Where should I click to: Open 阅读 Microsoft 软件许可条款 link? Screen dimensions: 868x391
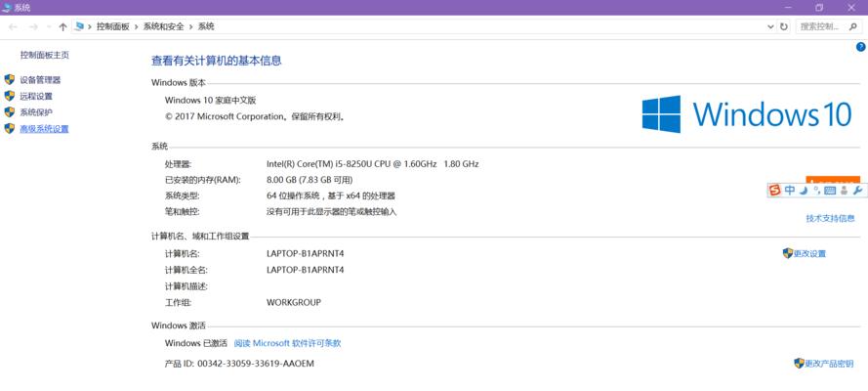(x=287, y=343)
